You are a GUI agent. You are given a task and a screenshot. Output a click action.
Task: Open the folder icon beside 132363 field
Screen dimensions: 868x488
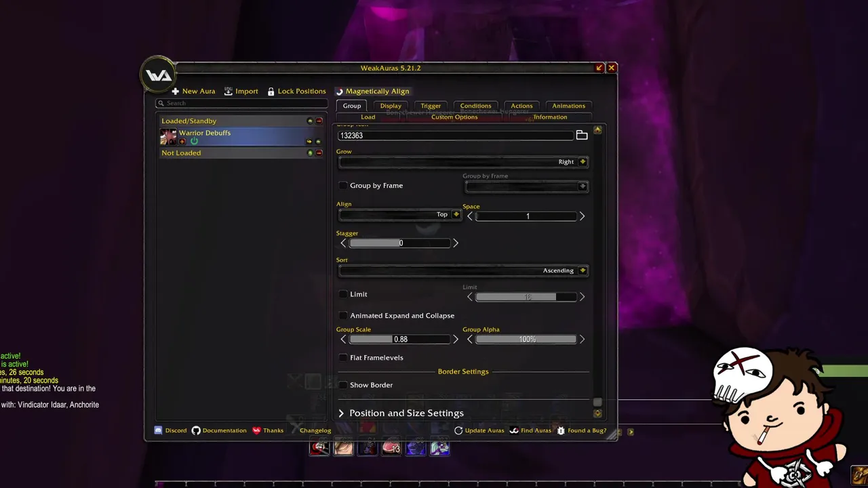[x=582, y=136]
